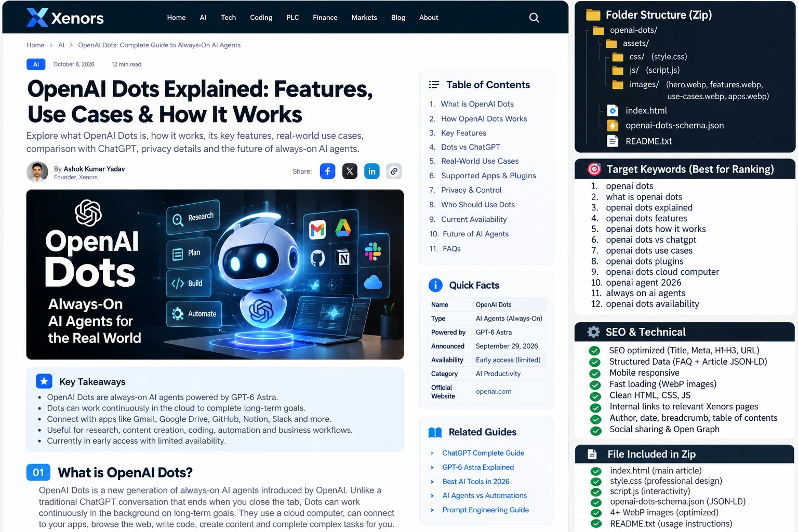
Task: Go to Dots vs ChatGPT section
Action: (471, 147)
